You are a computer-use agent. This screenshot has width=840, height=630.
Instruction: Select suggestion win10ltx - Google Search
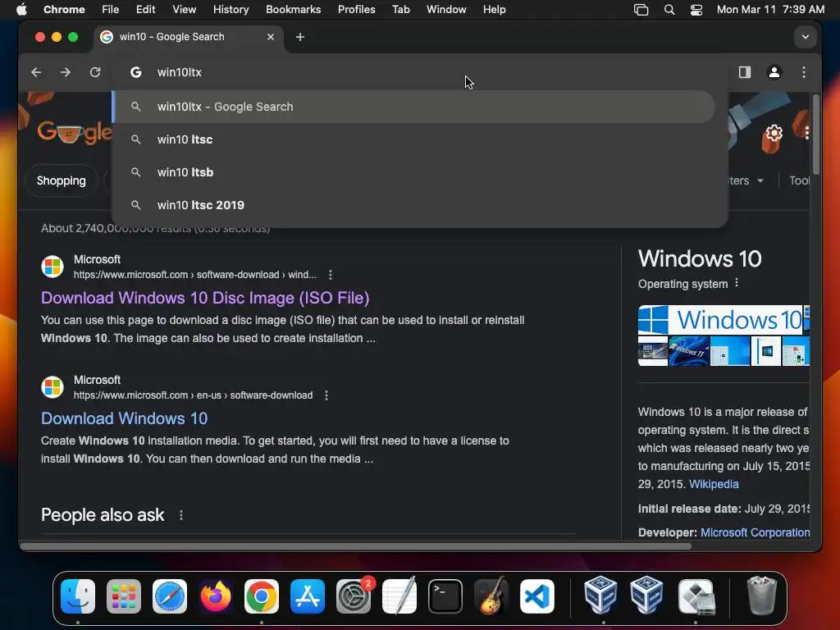coord(413,107)
